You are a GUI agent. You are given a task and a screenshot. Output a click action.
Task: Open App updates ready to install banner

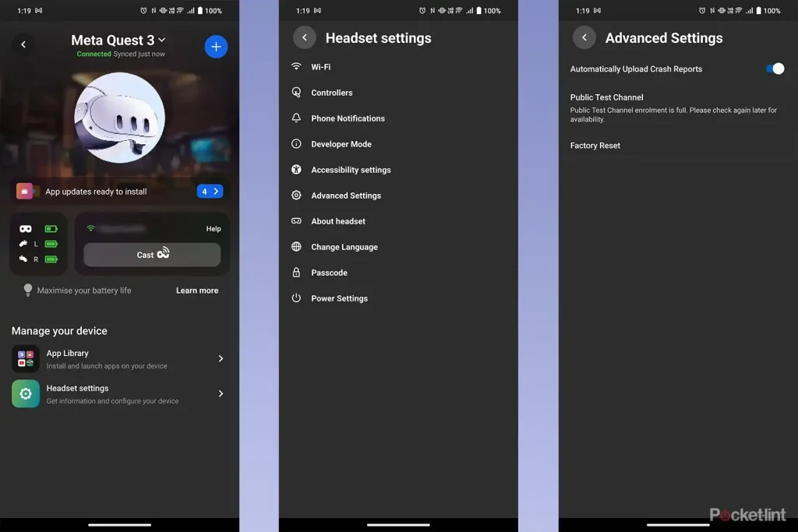coord(119,192)
